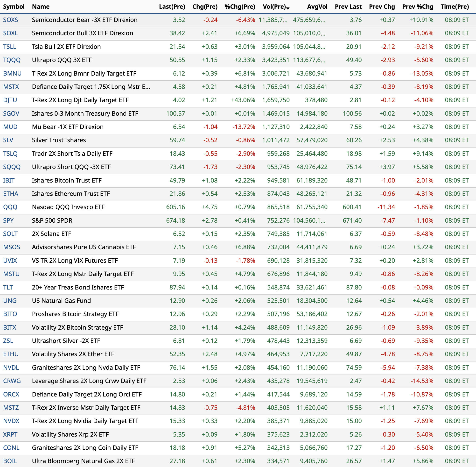Open the BOIL symbol link
This screenshot has height=467, width=476.
10,461
